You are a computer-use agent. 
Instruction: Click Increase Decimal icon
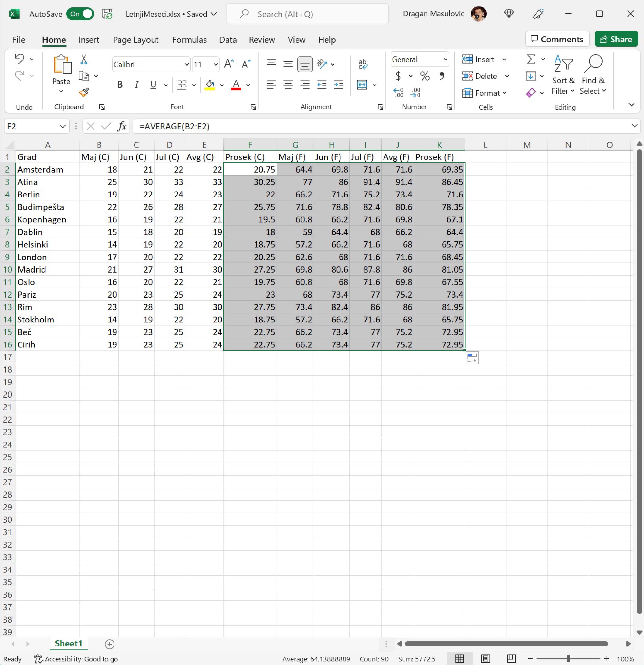[398, 92]
